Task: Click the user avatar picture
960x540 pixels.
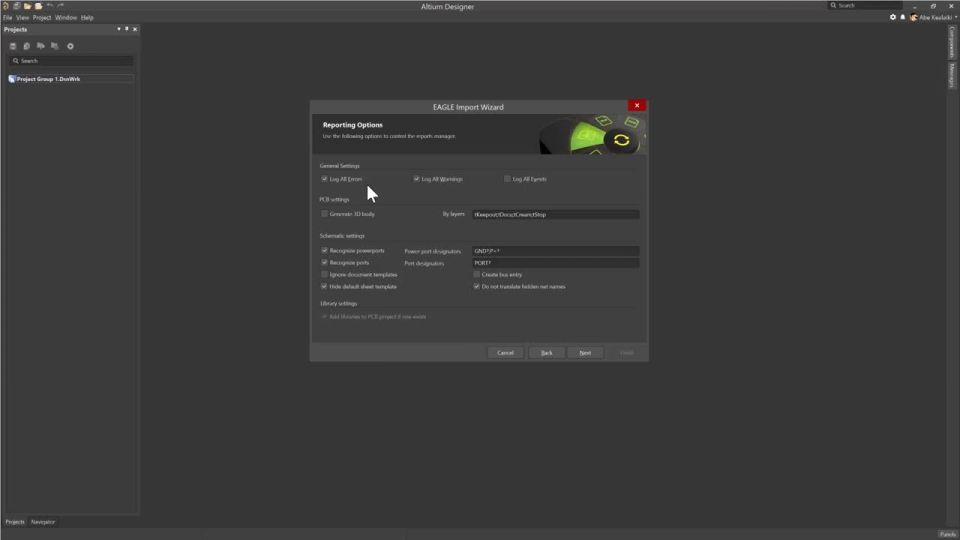Action: coord(913,17)
